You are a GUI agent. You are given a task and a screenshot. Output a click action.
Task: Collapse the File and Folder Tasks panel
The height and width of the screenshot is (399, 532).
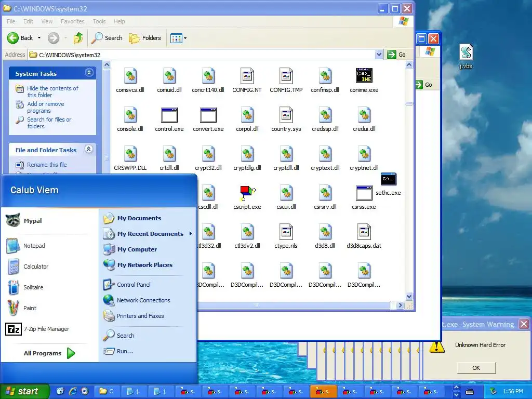coord(88,149)
